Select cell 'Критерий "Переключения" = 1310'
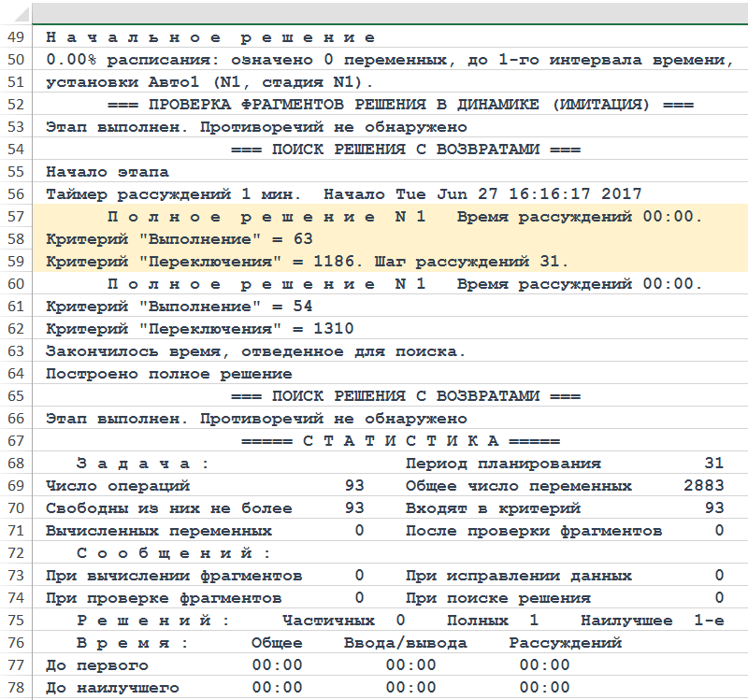 pos(199,329)
